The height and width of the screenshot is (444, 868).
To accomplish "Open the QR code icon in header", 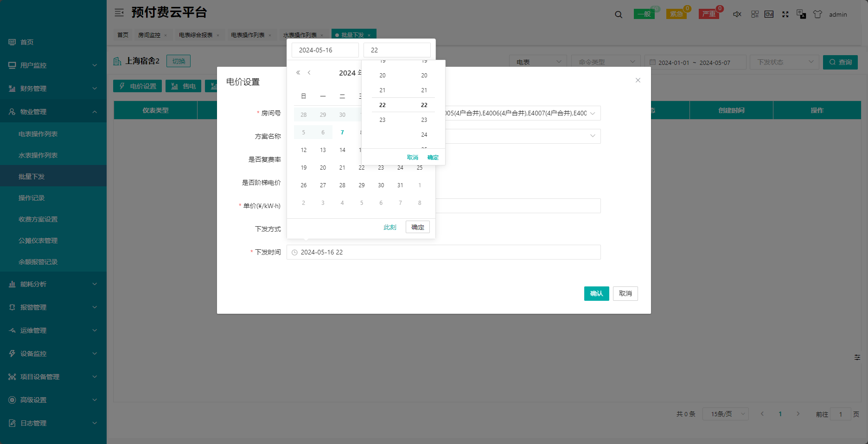I will (x=755, y=14).
